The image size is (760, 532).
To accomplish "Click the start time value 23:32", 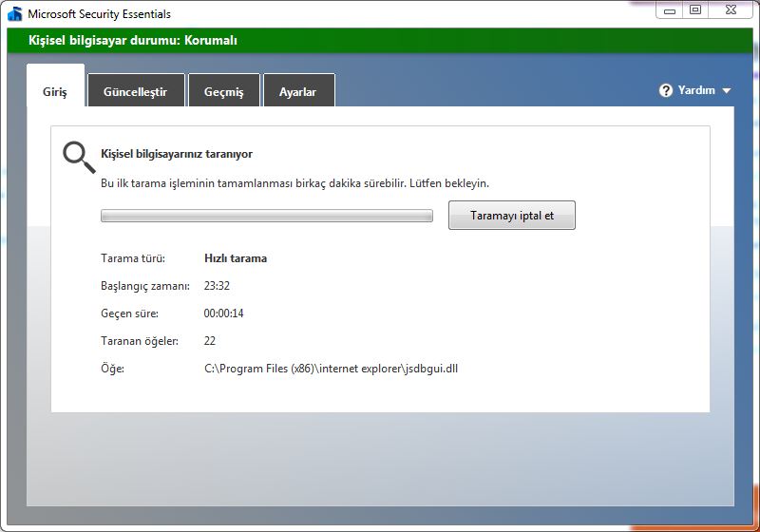I will (217, 286).
